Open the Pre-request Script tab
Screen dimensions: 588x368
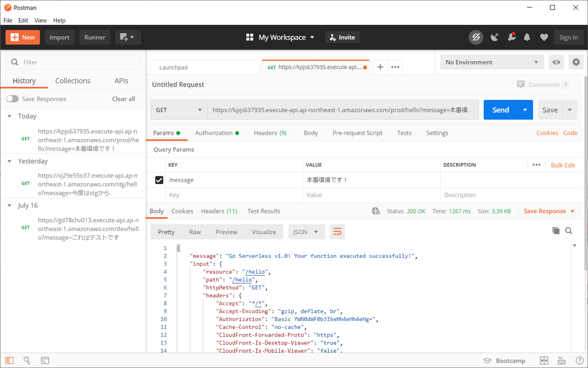pyautogui.click(x=357, y=133)
